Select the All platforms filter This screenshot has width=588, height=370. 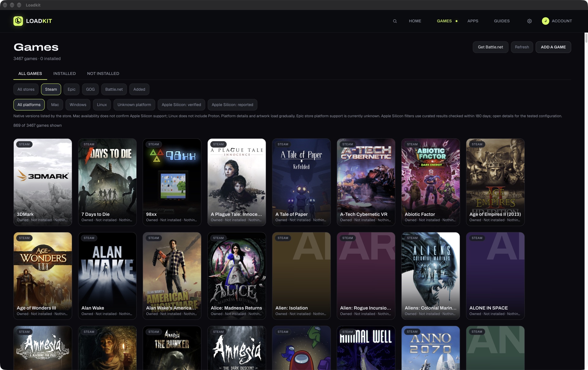(x=29, y=105)
